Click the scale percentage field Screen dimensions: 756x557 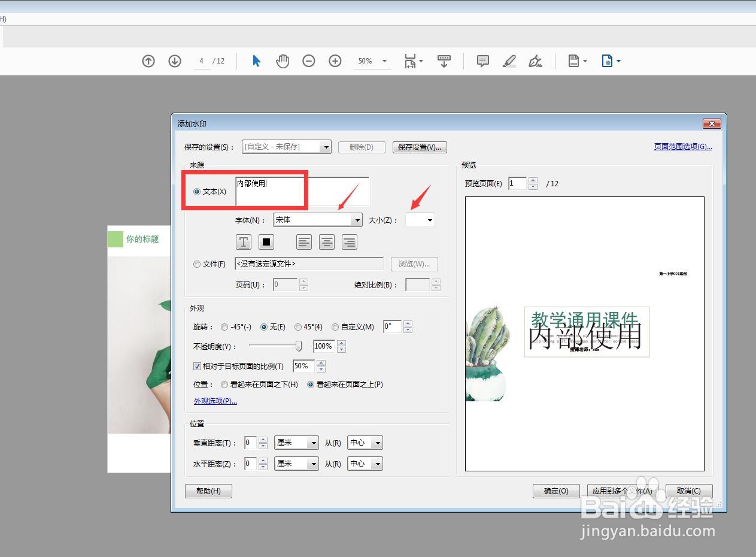pyautogui.click(x=304, y=366)
